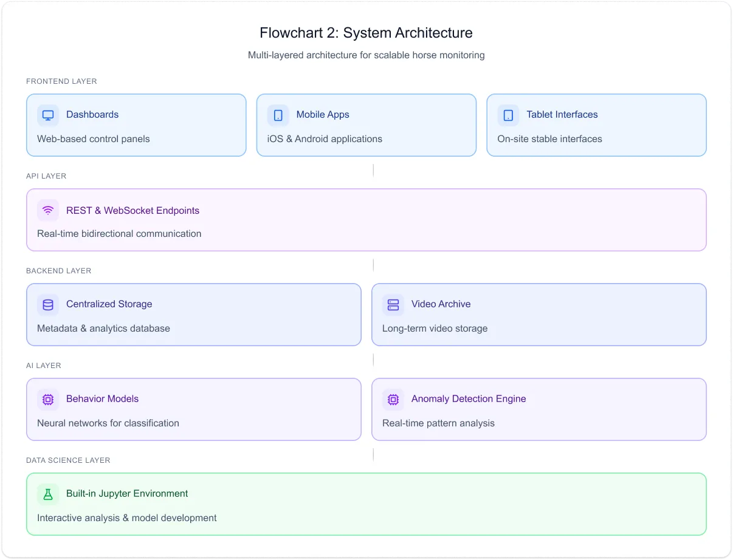Click the Tablet Interfaces tablet icon
The width and height of the screenshot is (733, 560).
(508, 115)
